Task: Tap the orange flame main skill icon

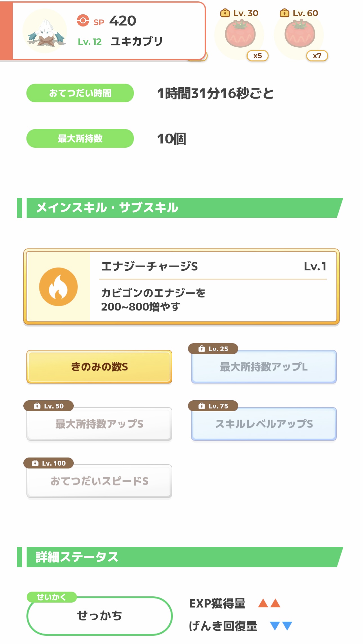Action: click(x=59, y=287)
